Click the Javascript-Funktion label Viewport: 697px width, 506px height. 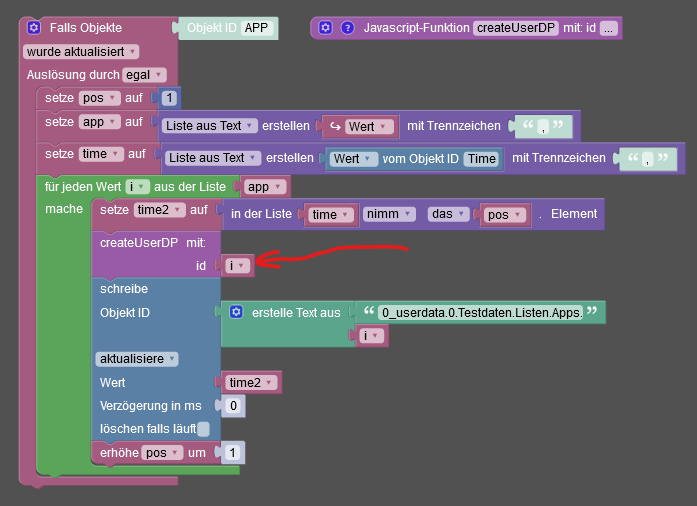[417, 28]
